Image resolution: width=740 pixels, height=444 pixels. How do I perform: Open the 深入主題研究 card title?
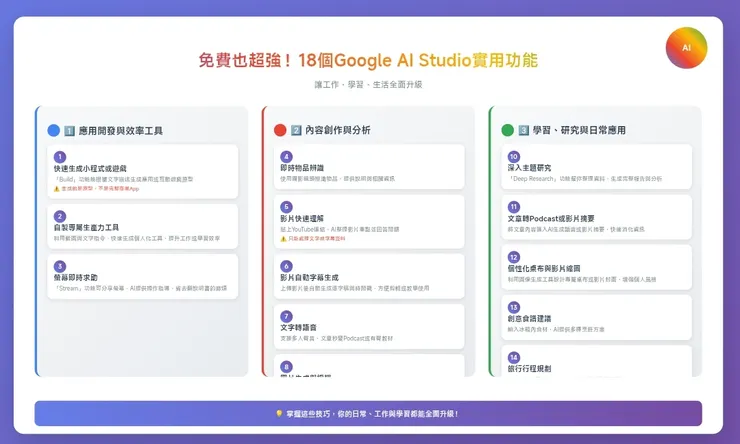pyautogui.click(x=530, y=168)
